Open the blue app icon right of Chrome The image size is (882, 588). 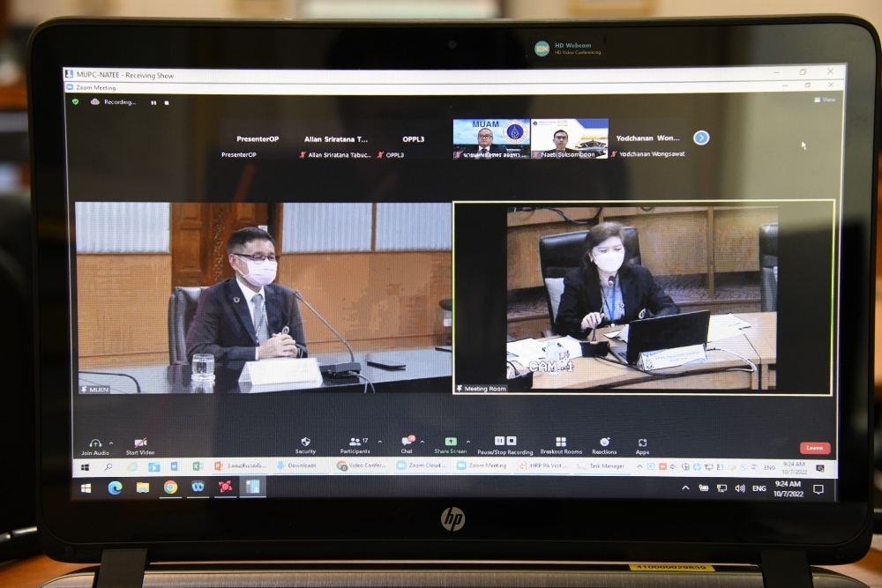pyautogui.click(x=198, y=488)
